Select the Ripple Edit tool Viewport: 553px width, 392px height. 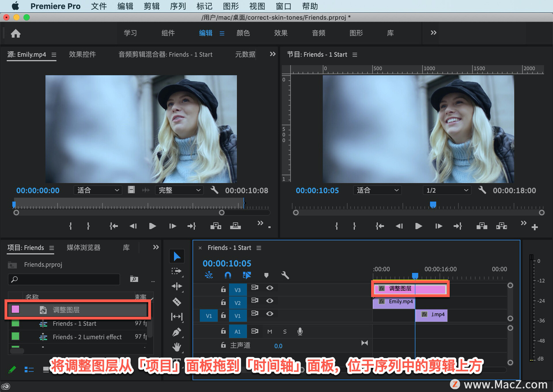(x=177, y=286)
